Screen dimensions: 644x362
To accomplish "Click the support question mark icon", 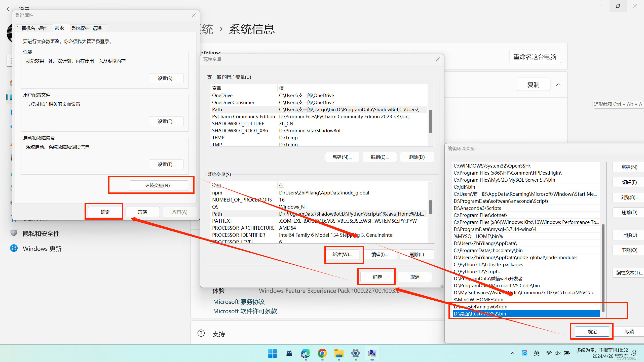I will (201, 333).
